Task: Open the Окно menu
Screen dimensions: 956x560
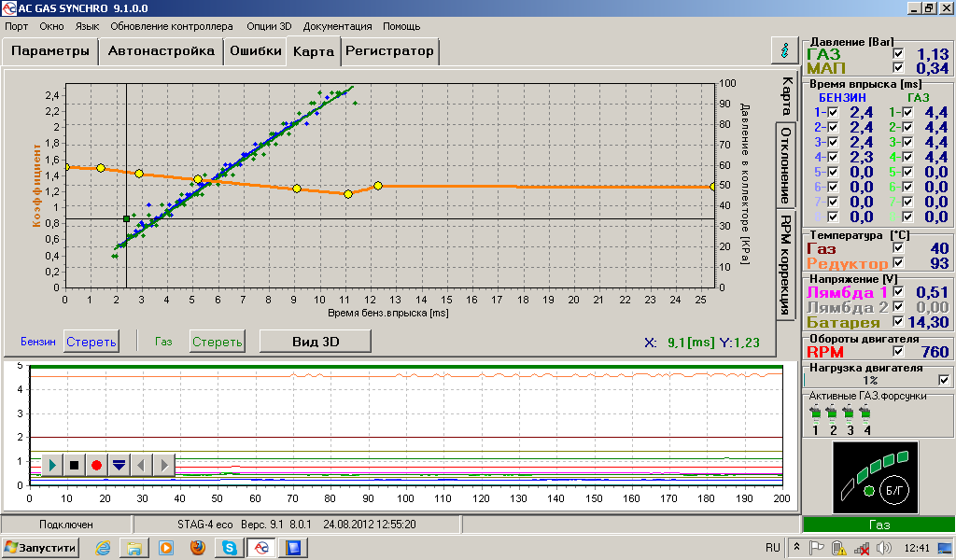Action: pos(52,26)
